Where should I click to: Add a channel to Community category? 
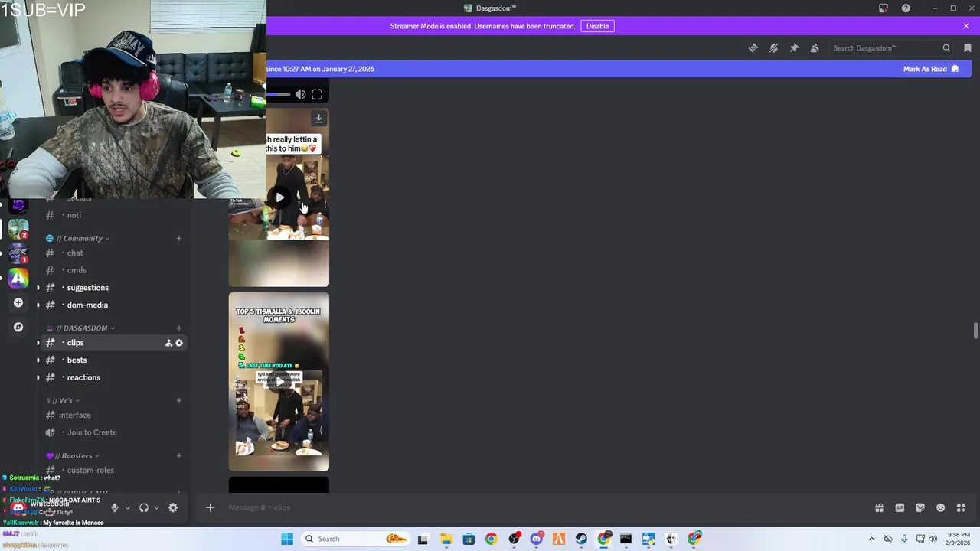pyautogui.click(x=179, y=238)
